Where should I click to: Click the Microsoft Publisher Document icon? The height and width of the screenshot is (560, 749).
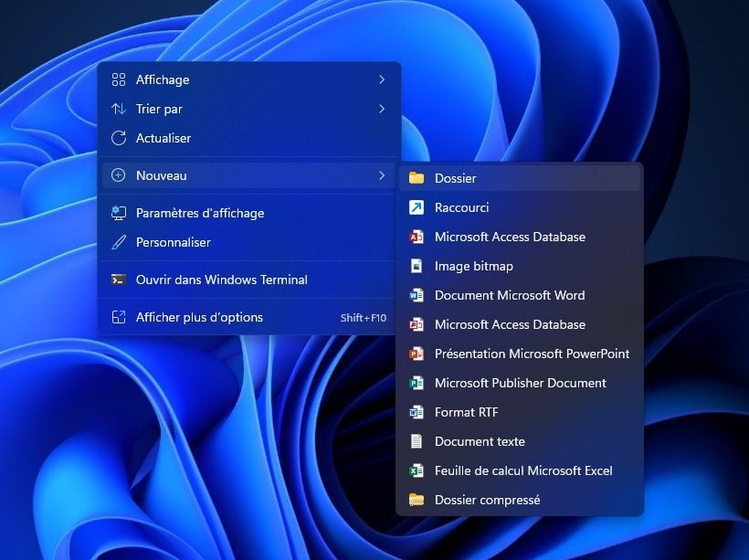(x=417, y=383)
